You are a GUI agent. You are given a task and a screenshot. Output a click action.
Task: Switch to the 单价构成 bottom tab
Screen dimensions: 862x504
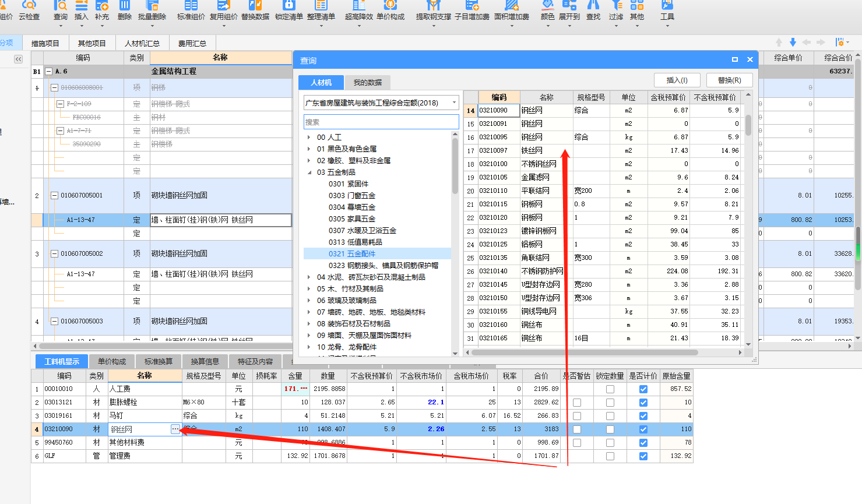pos(112,361)
